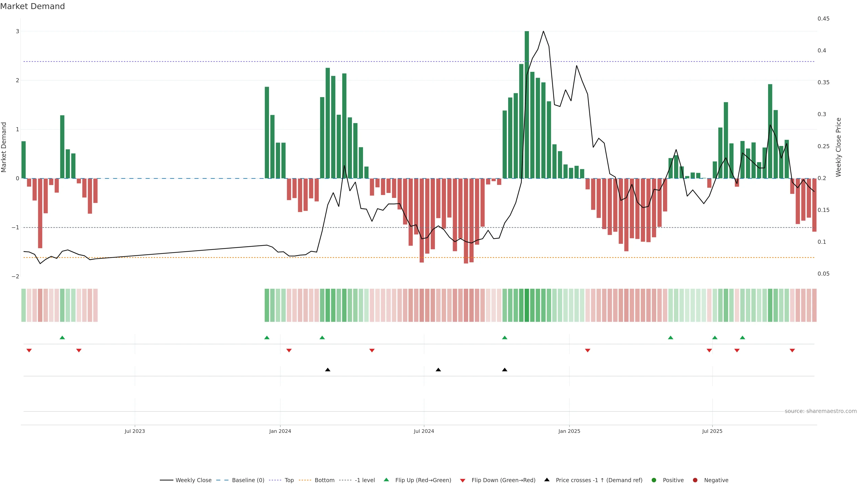Click the last red Flip Down marker in late 2025
Screen dimensions: 868x488
[x=792, y=351]
